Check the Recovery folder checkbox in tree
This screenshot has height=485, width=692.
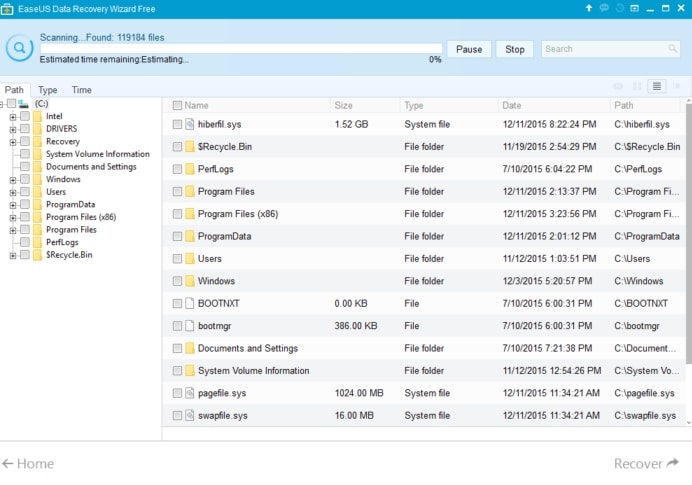(25, 141)
